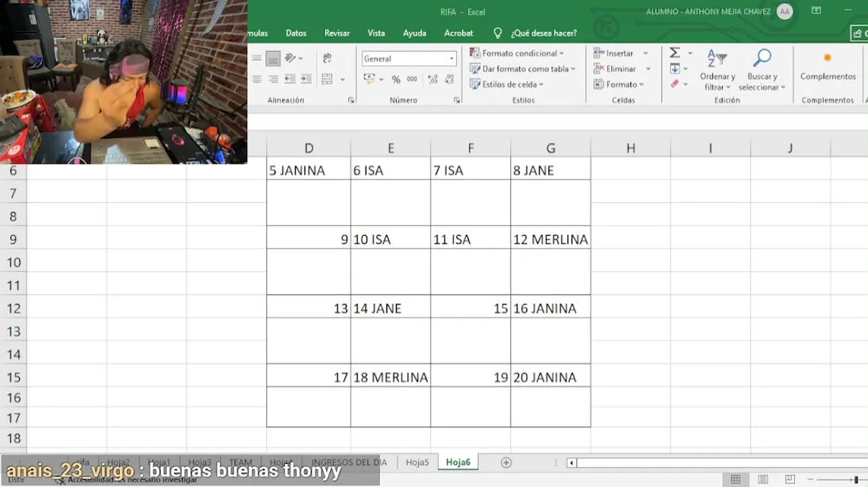The image size is (868, 487).
Task: Open the Revisar ribbon tab
Action: tap(337, 33)
